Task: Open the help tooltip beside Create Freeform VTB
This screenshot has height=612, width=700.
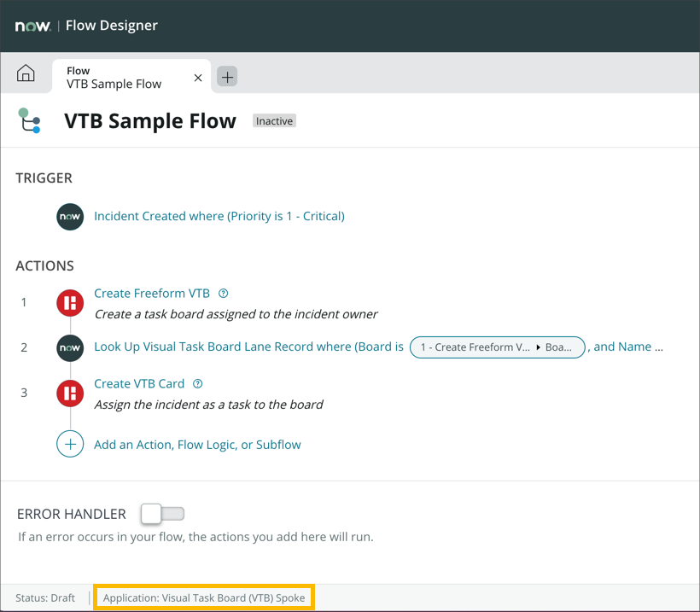Action: coord(222,293)
